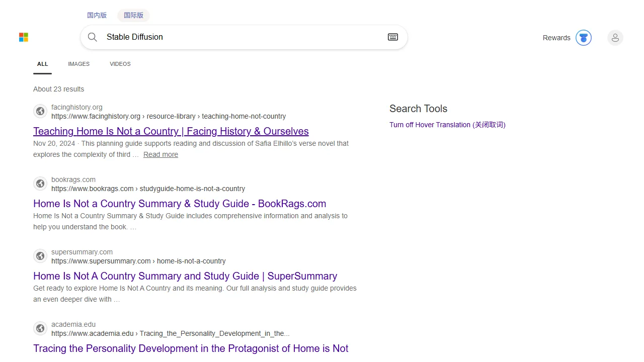The height and width of the screenshot is (362, 644).
Task: Click the Nov 20, 2024 result snippet
Action: (191, 149)
